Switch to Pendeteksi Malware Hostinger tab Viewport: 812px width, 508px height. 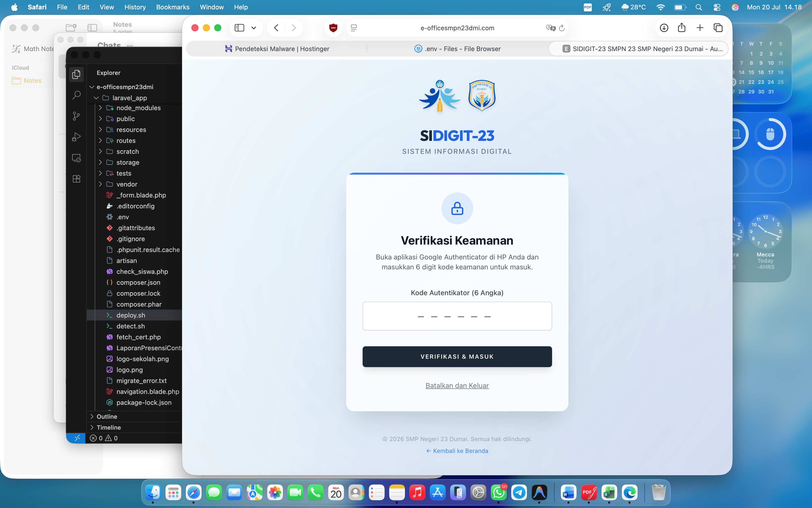277,49
